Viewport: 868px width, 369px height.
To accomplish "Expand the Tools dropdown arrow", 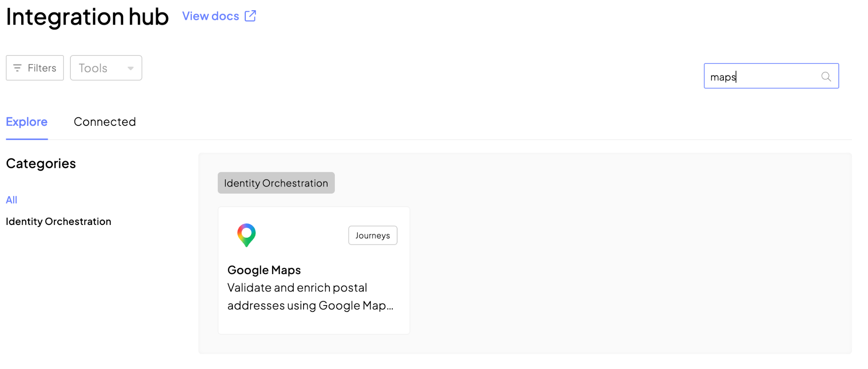I will [x=131, y=68].
